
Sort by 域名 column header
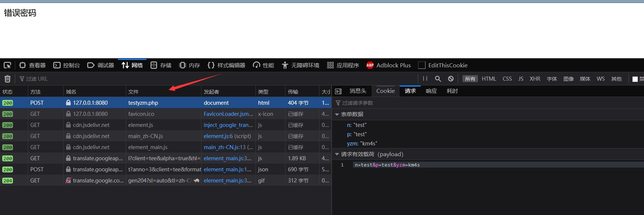pos(95,92)
